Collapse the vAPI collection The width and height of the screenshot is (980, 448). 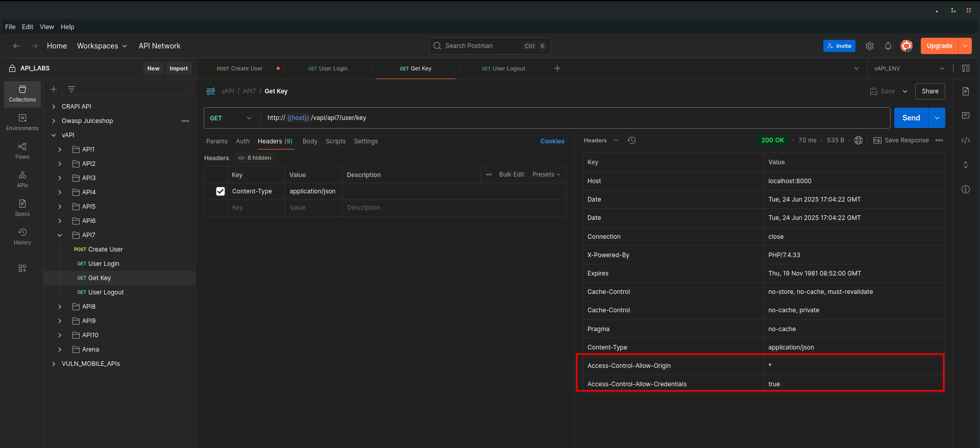coord(54,135)
